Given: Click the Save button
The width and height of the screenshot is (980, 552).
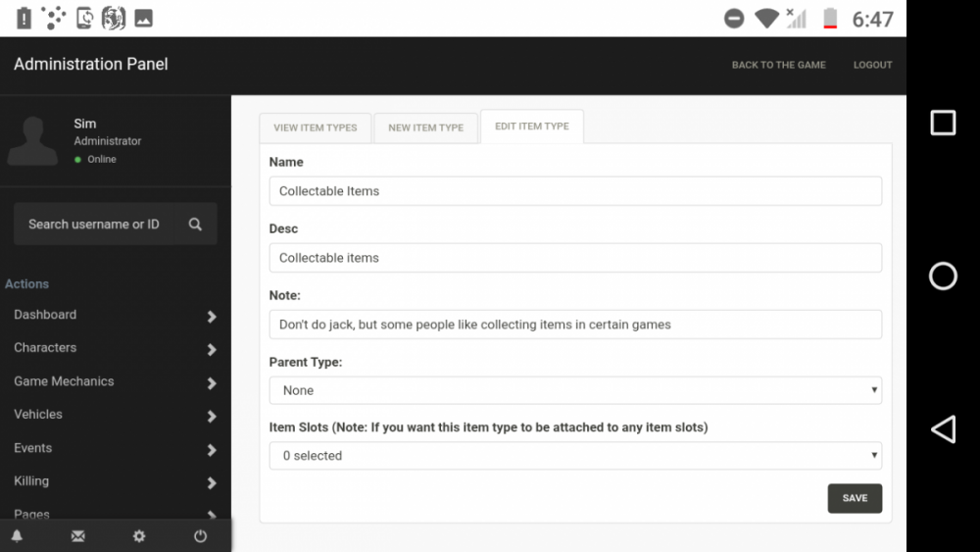Looking at the screenshot, I should (x=854, y=498).
